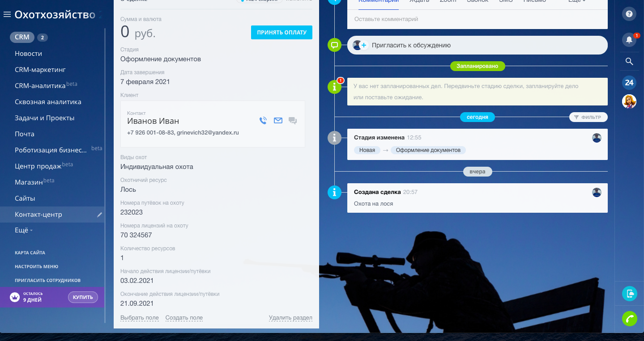The image size is (644, 341).
Task: Click the crown icon in the trial banner
Action: coord(14,297)
